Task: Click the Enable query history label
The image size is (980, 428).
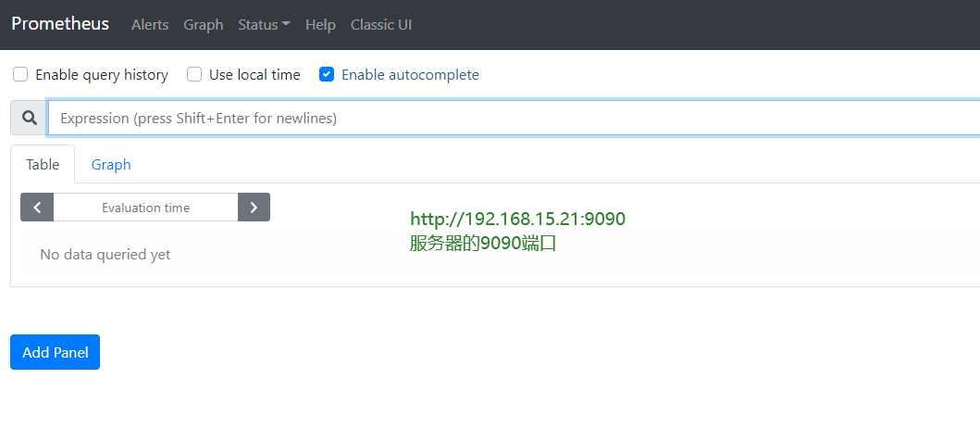Action: pyautogui.click(x=102, y=75)
